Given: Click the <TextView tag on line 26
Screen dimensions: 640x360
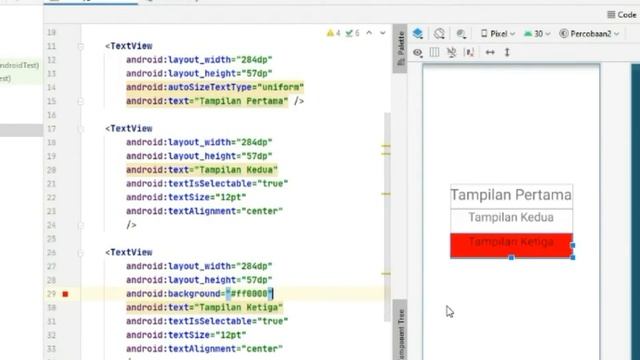Looking at the screenshot, I should (x=129, y=253).
